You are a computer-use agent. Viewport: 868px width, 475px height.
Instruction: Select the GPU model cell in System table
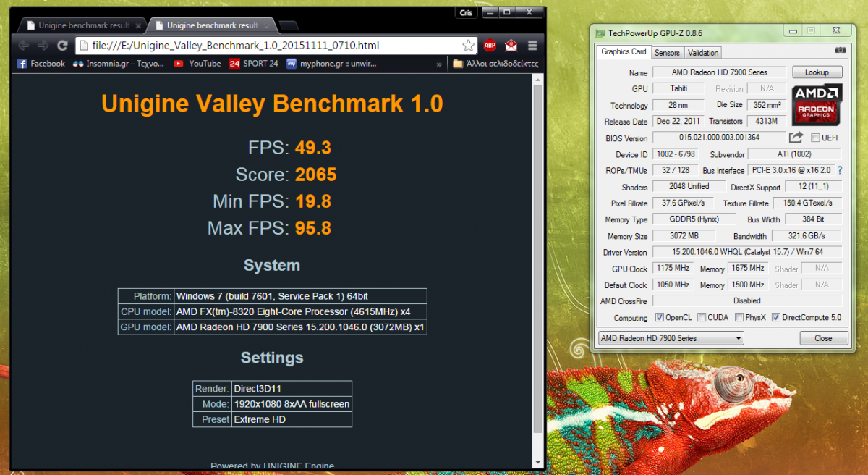click(x=300, y=327)
